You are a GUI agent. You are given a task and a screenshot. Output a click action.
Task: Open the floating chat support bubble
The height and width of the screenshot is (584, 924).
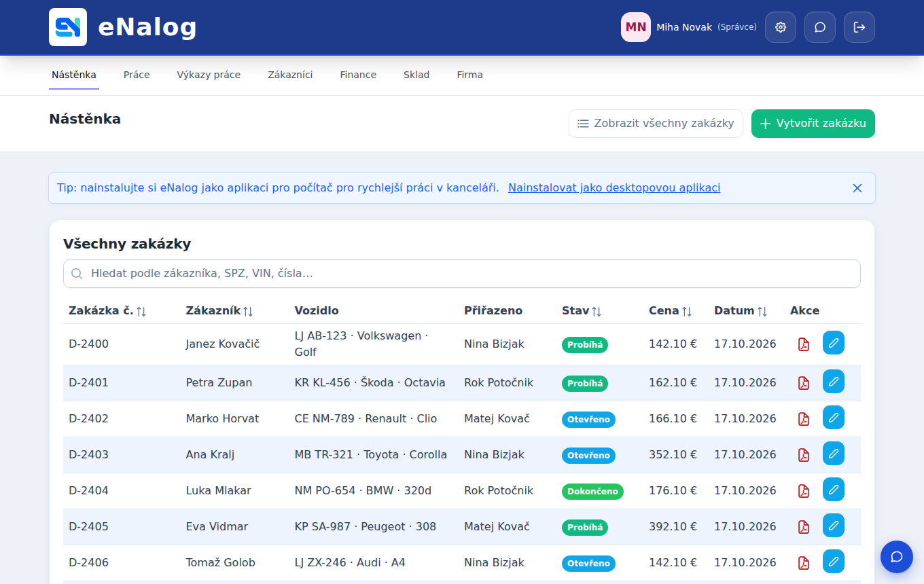tap(897, 557)
